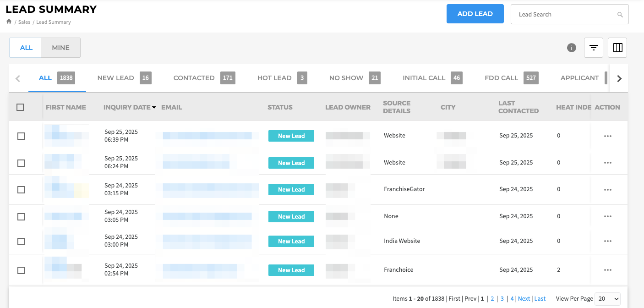Toggle the select-all header checkbox
The image size is (644, 308).
tap(20, 107)
